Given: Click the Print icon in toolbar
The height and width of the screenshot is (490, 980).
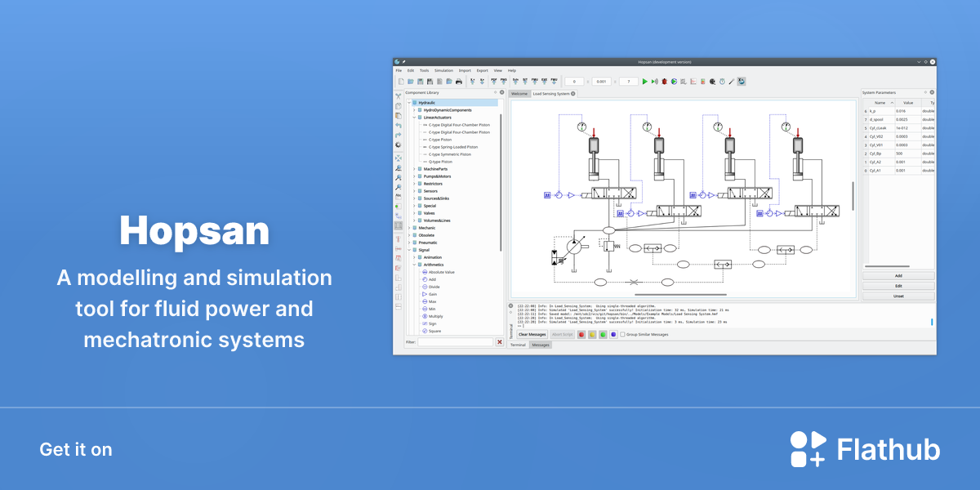Looking at the screenshot, I should point(459,82).
